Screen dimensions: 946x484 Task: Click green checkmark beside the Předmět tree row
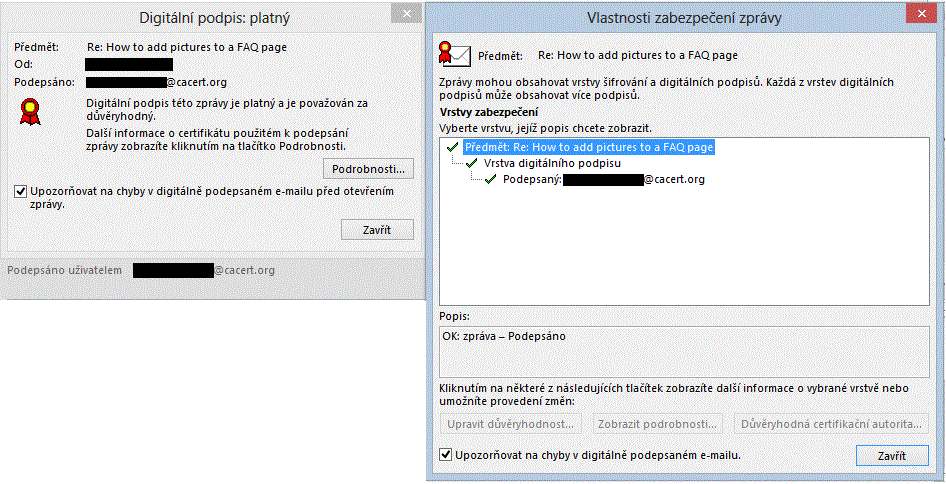click(x=453, y=147)
